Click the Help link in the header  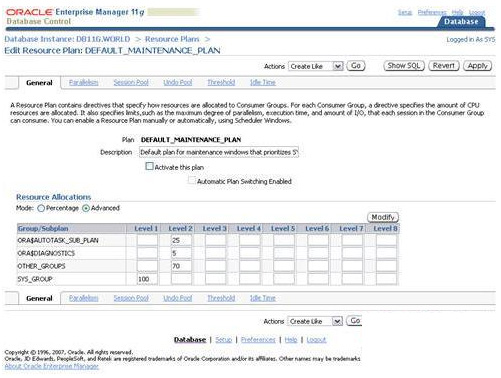click(457, 12)
